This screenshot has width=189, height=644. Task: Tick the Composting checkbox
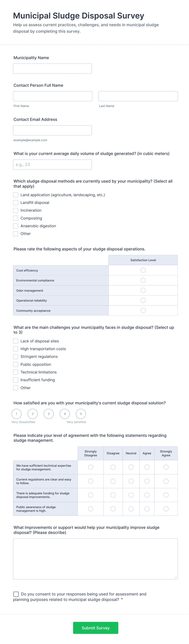pos(15,218)
